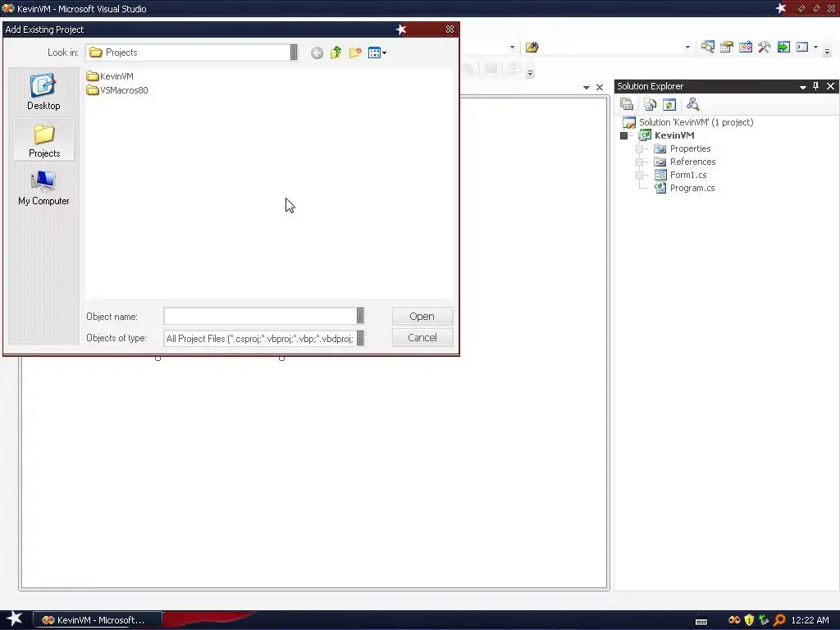
Task: Click the on-screen keyboard tray icon
Action: click(x=701, y=621)
